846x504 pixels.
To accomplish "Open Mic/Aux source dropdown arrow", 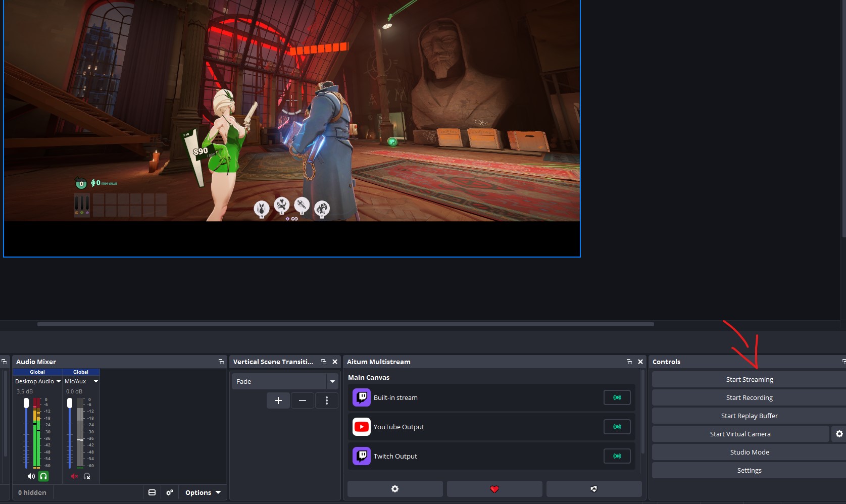I will (96, 381).
